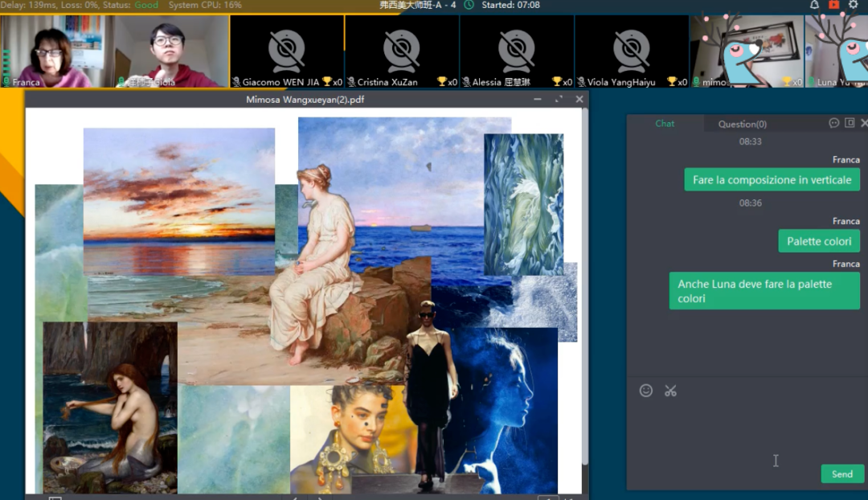Click the 08:36 chat timestamp
This screenshot has height=500, width=868.
750,203
